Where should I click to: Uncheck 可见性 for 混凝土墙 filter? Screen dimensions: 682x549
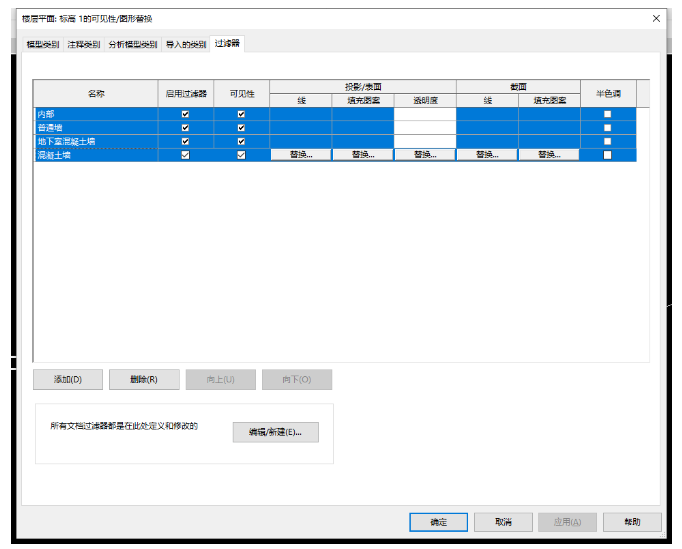coord(241,155)
